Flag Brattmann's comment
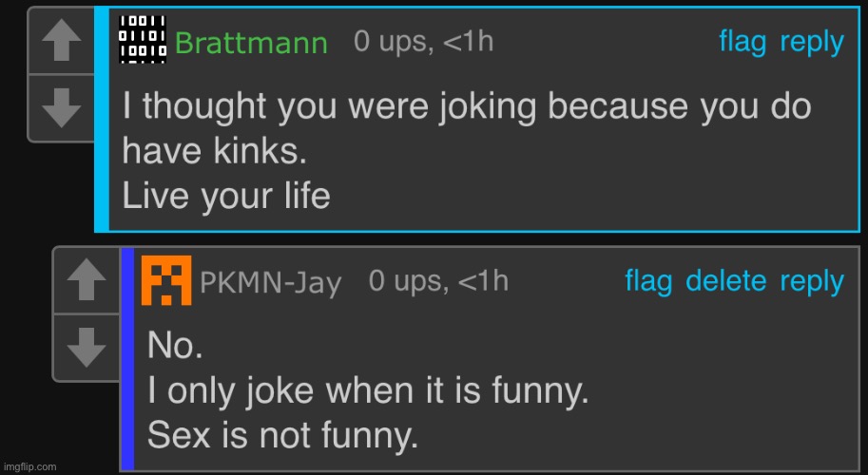The width and height of the screenshot is (868, 475). tap(743, 42)
